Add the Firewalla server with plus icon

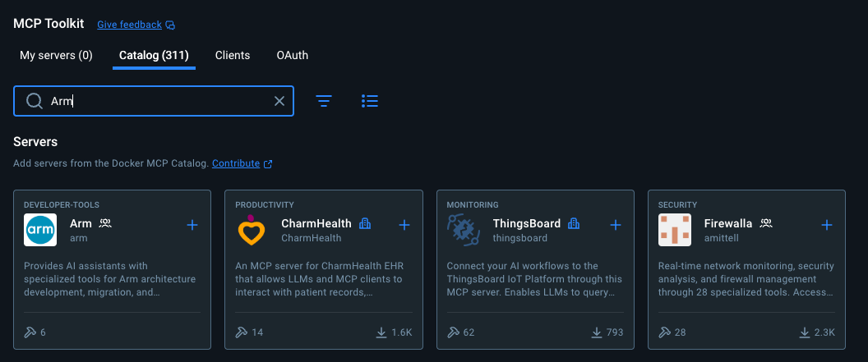(827, 225)
